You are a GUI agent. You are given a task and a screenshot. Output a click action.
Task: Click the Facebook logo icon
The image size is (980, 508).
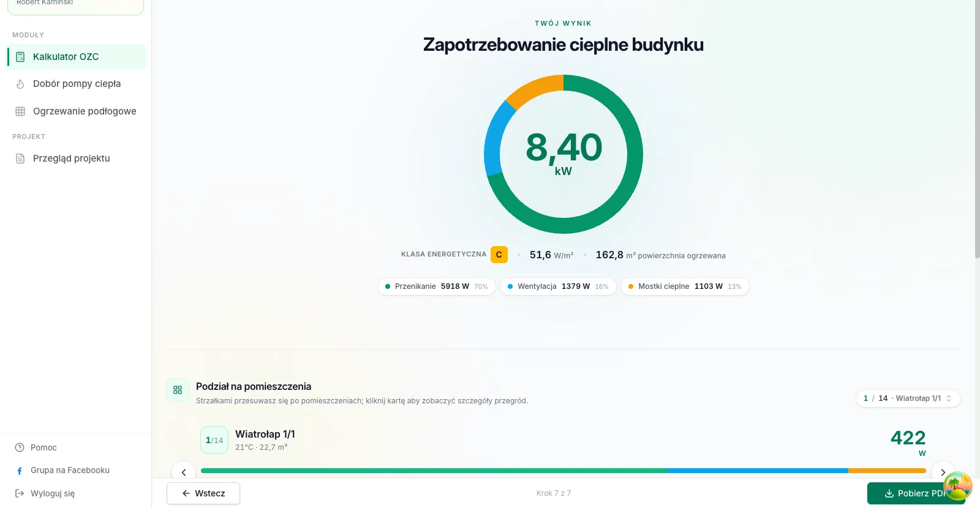20,471
